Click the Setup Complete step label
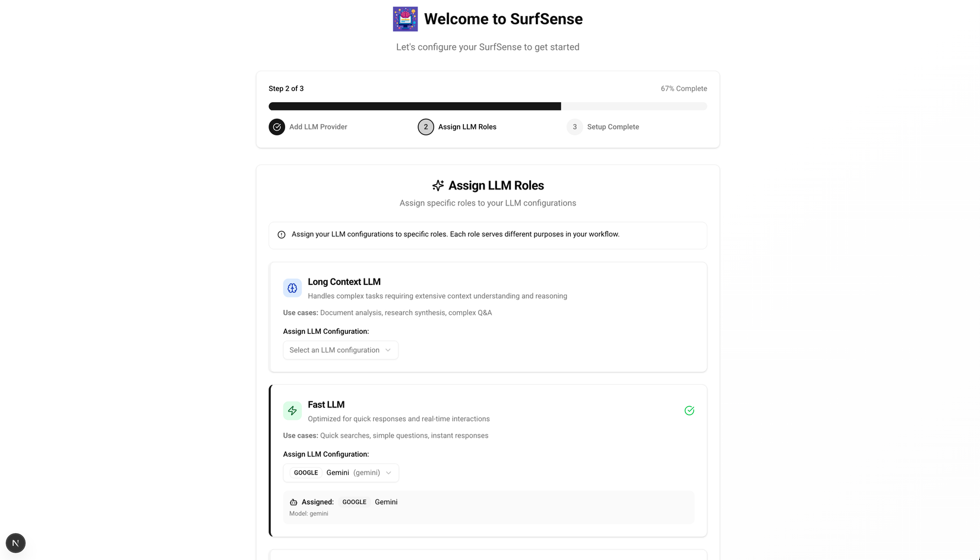980x560 pixels. pos(613,126)
